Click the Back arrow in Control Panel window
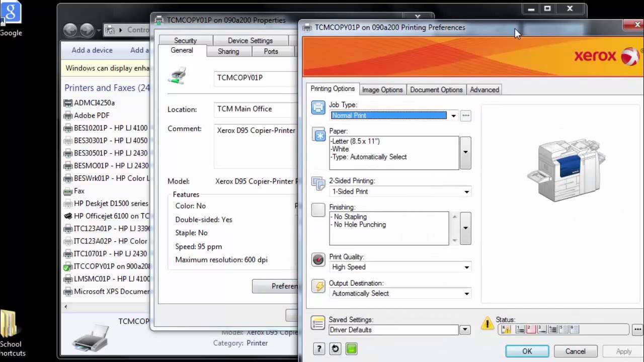Viewport: 644px width, 362px height. [x=70, y=30]
